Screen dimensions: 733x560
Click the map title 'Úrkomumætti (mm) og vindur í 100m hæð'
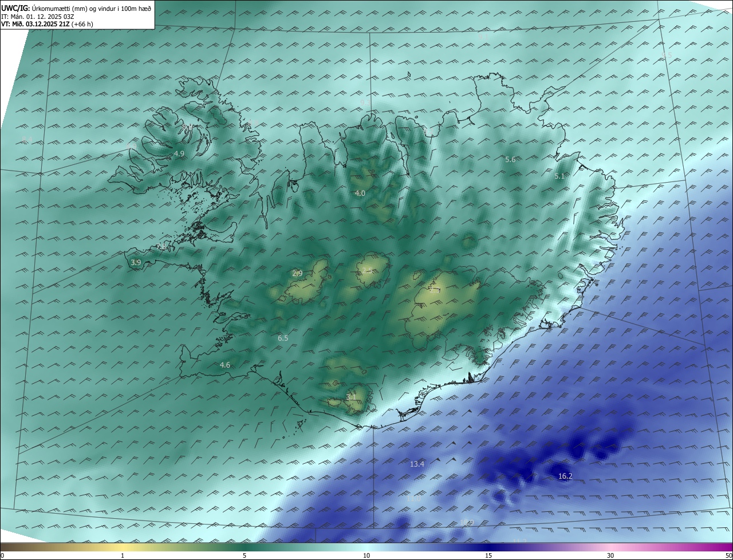pos(91,8)
